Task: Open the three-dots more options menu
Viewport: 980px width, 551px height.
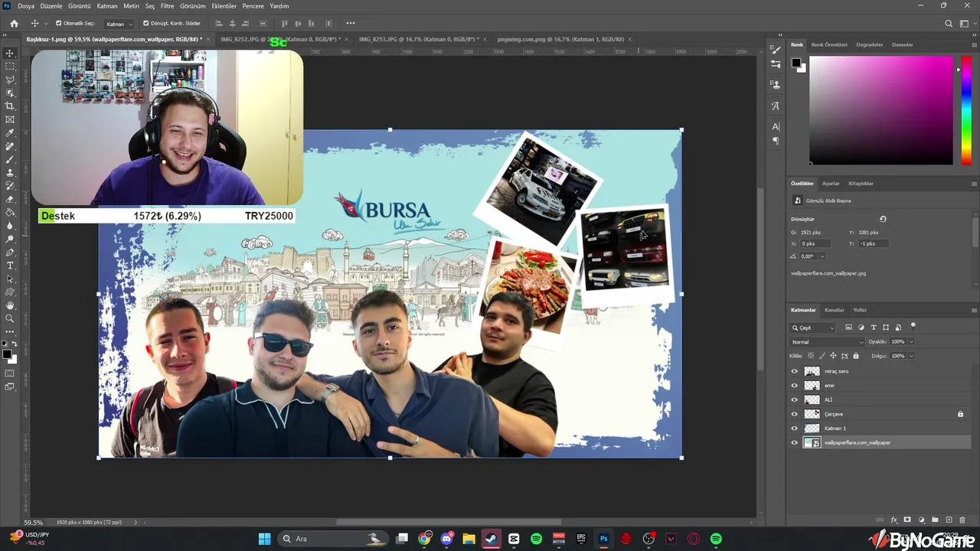Action: coord(351,24)
